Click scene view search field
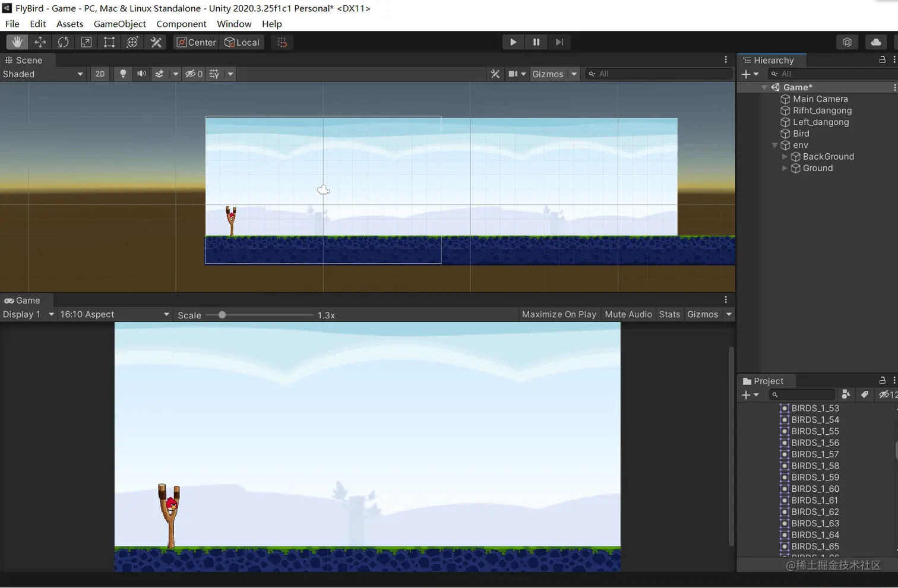Image resolution: width=898 pixels, height=588 pixels. (659, 74)
